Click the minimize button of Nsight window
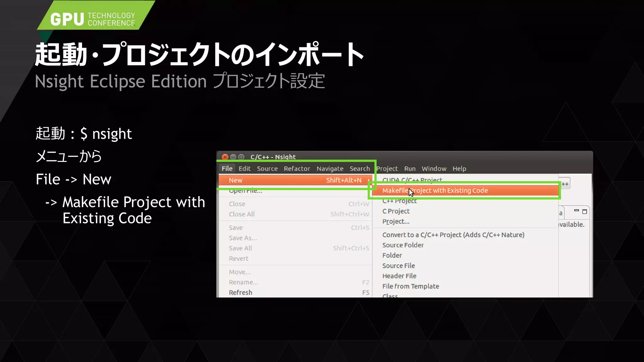The width and height of the screenshot is (644, 362). click(233, 157)
